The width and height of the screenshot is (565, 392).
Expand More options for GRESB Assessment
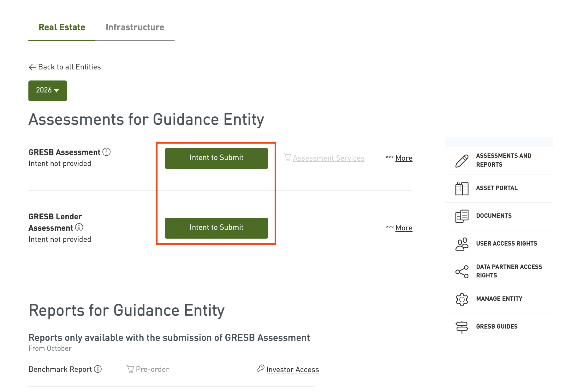[x=399, y=158]
